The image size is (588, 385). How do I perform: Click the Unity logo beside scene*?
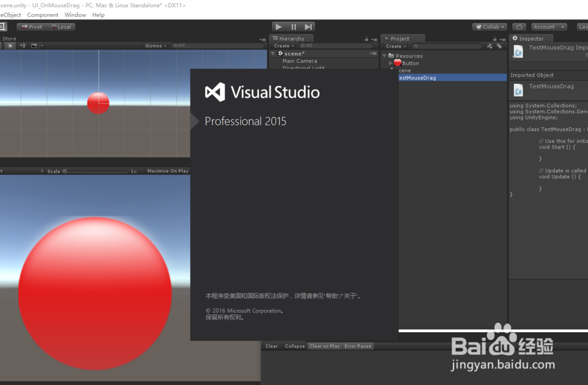pos(280,53)
